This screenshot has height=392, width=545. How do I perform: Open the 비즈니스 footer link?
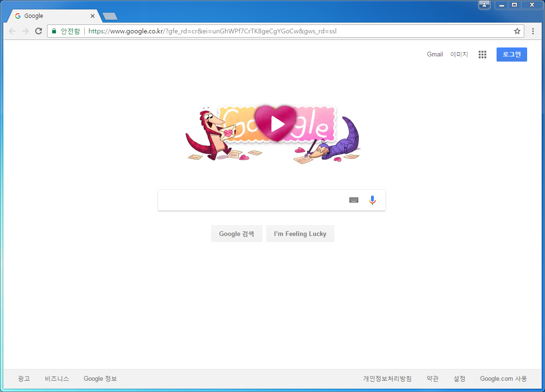point(57,378)
